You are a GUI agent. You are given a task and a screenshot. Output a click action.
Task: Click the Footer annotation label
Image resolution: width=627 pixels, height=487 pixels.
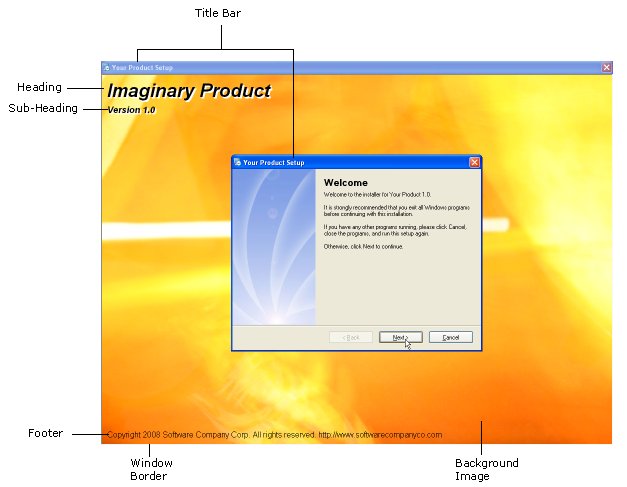pyautogui.click(x=45, y=433)
